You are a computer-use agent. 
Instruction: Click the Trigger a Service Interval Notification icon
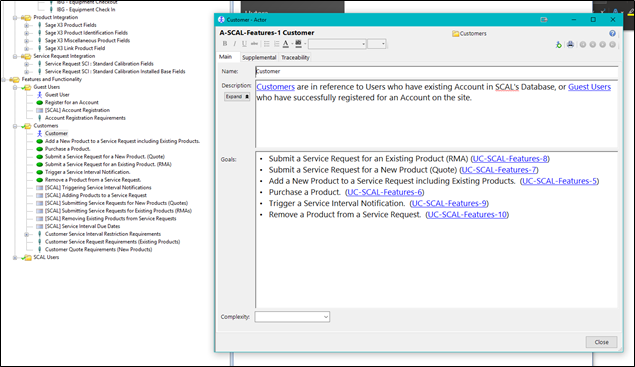pos(39,172)
